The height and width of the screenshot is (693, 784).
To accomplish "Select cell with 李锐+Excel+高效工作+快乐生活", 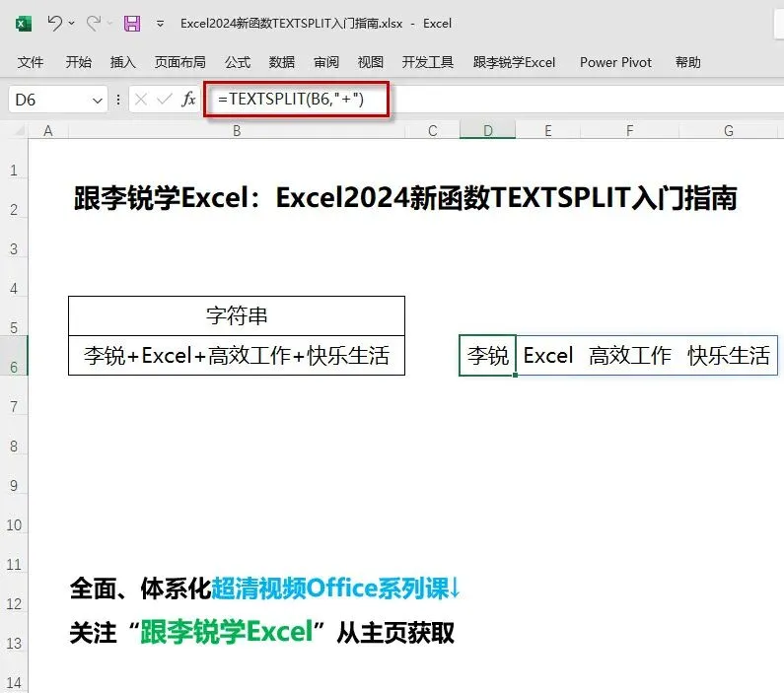I will point(237,356).
